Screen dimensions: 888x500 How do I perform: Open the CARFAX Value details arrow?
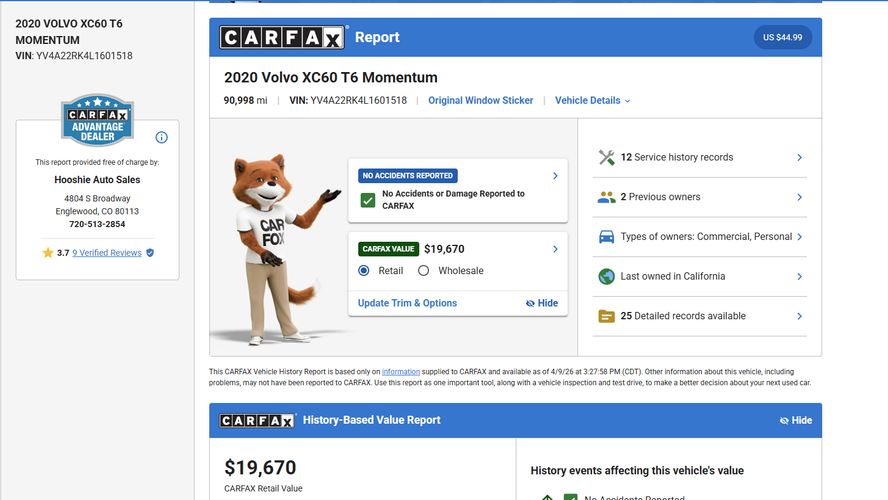pos(555,249)
